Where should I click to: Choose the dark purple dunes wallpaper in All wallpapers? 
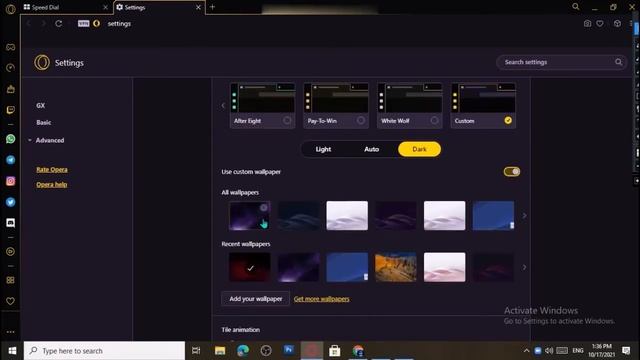pos(396,216)
